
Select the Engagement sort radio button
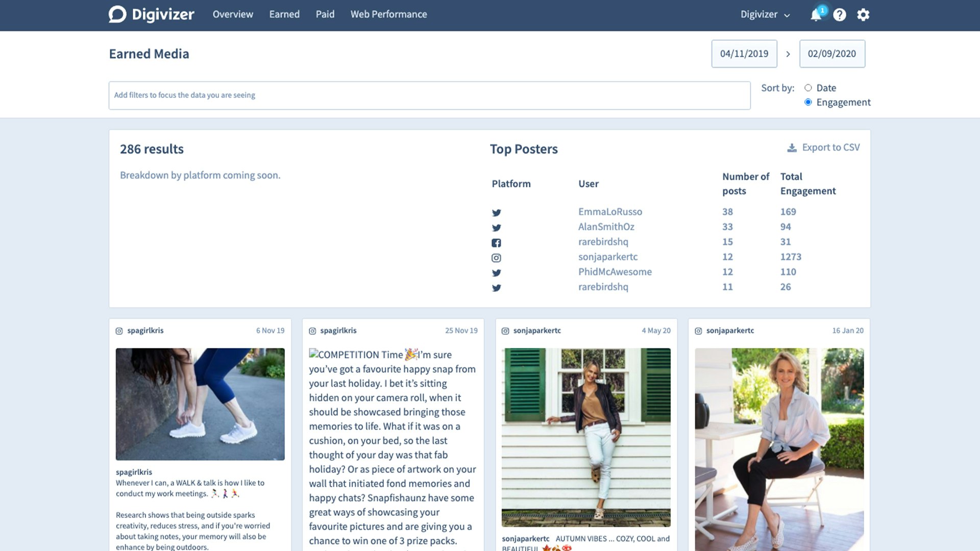point(808,102)
